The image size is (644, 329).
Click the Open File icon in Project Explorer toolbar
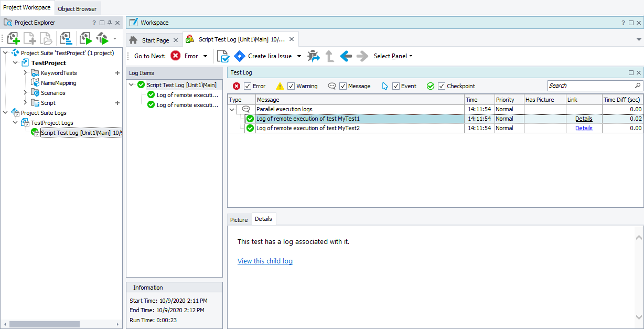pyautogui.click(x=46, y=38)
